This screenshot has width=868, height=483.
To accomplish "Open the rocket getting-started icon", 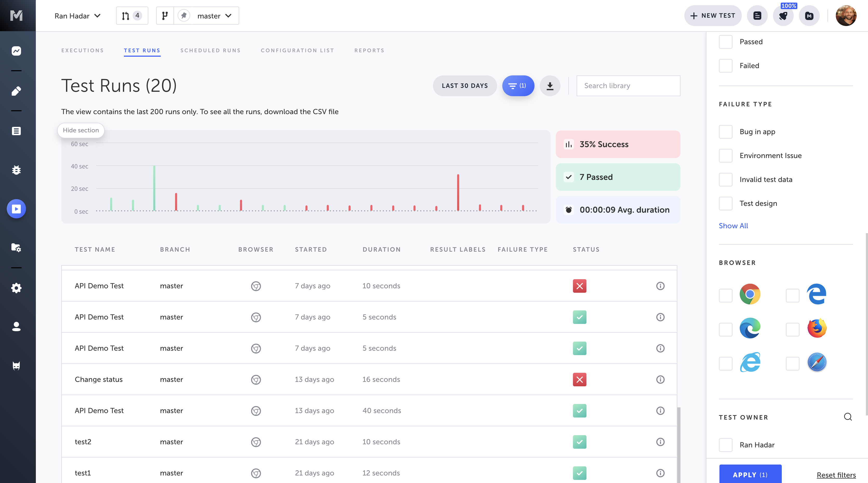I will (x=783, y=16).
